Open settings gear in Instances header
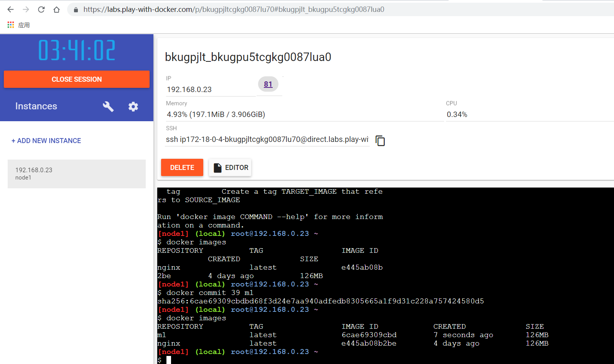Viewport: 614px width, 364px height. (x=133, y=107)
